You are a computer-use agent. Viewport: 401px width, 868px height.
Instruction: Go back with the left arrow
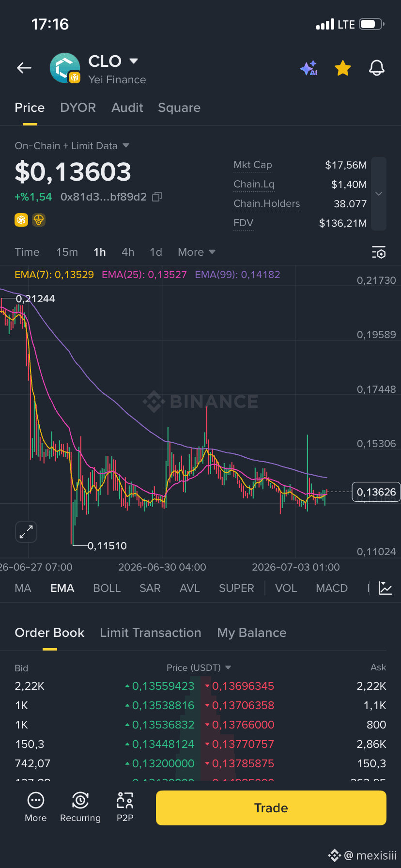click(x=24, y=68)
